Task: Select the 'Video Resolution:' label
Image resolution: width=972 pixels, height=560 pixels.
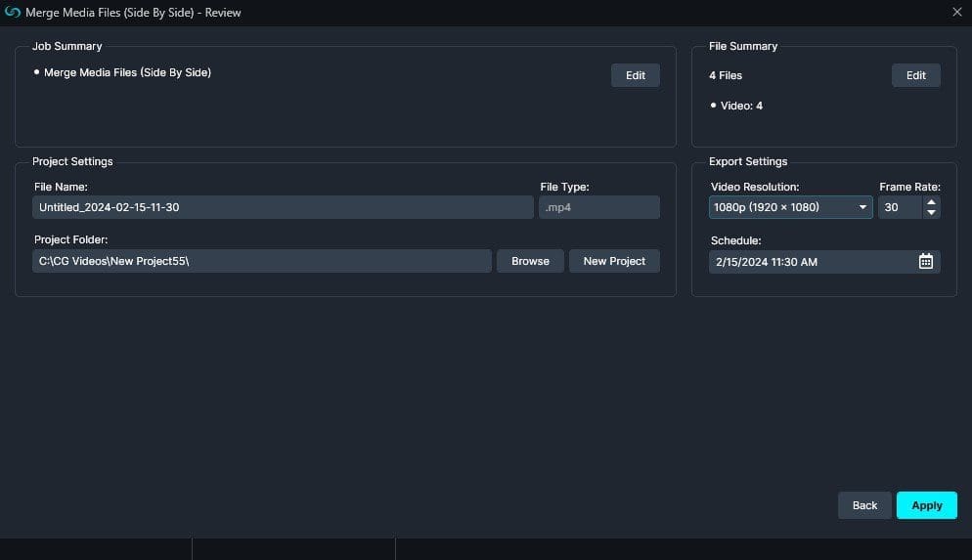Action: pos(754,187)
